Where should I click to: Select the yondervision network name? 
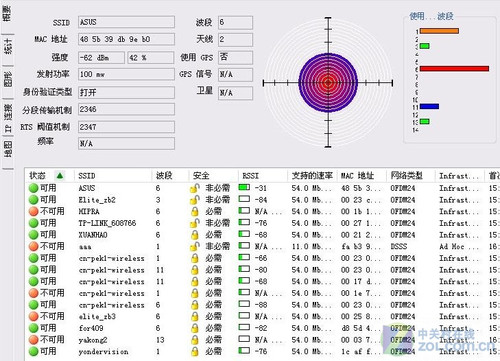103,352
